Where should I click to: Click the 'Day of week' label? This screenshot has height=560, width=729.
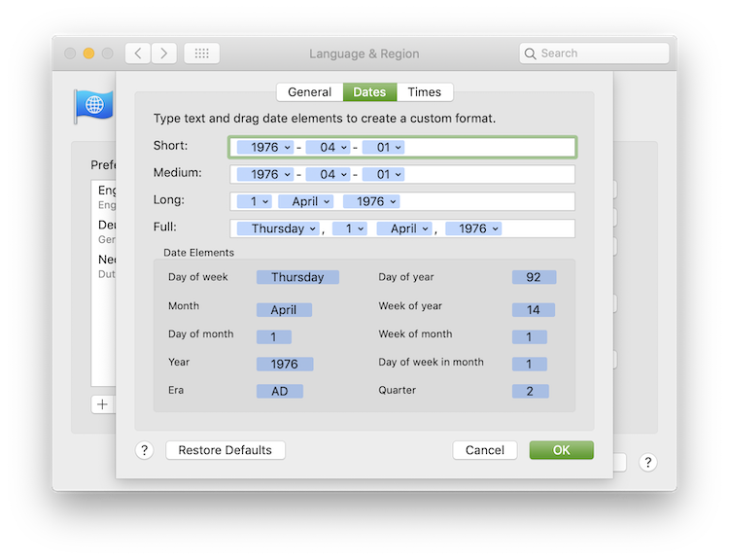[198, 277]
